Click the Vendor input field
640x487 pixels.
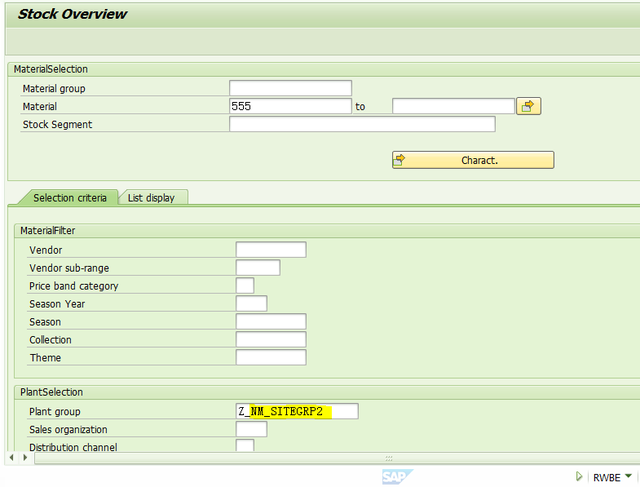271,250
